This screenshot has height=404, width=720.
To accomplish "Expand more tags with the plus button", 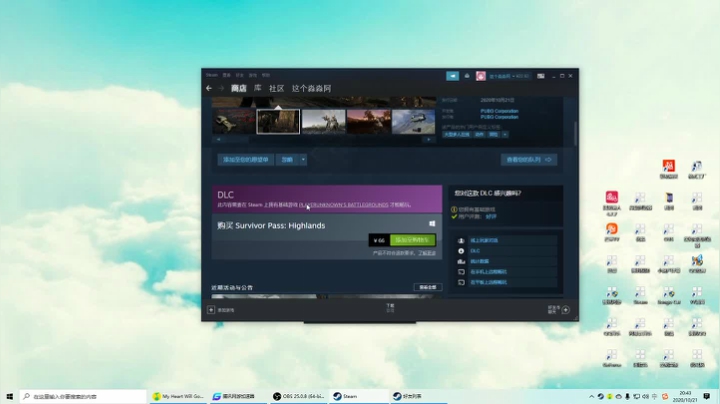I will [505, 135].
